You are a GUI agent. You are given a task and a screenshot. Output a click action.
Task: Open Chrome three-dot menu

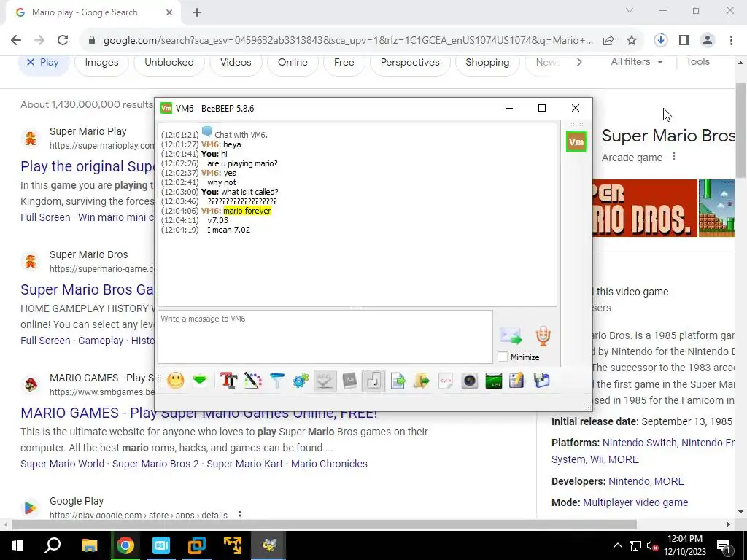click(x=731, y=40)
